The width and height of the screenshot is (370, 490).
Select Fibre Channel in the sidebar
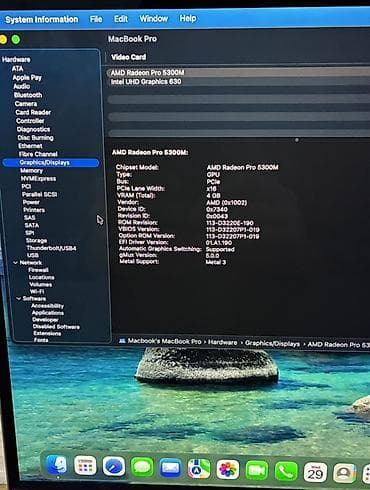click(38, 154)
